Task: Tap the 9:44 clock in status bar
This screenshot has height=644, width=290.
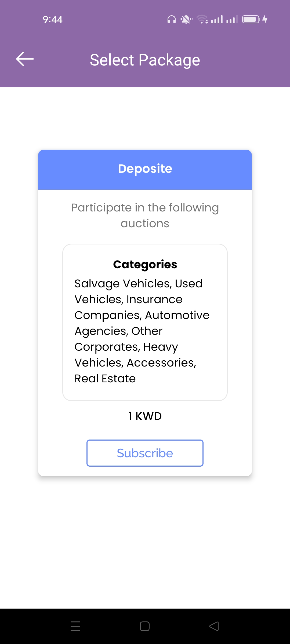Action: 53,20
